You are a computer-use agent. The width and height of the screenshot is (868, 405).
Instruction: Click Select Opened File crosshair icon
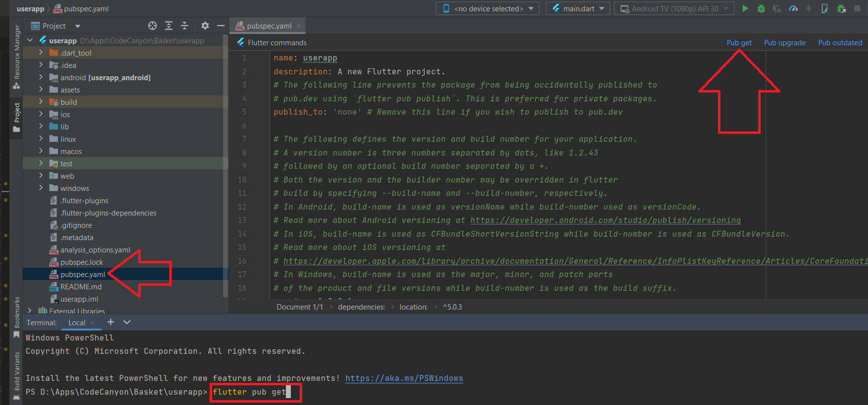(153, 26)
